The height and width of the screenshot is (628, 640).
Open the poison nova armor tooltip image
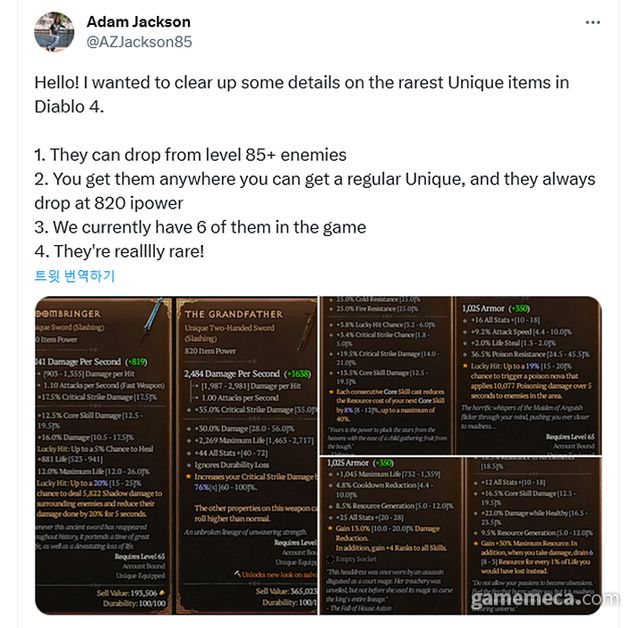528,375
